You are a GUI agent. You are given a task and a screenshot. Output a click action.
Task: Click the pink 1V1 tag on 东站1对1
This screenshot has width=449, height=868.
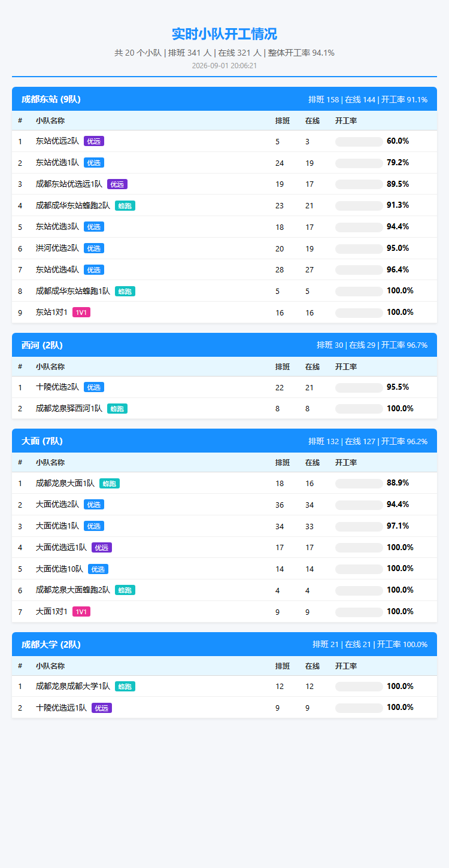[81, 312]
